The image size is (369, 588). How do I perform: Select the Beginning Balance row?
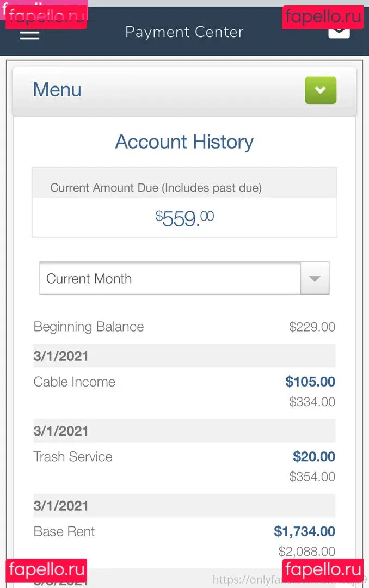point(89,327)
